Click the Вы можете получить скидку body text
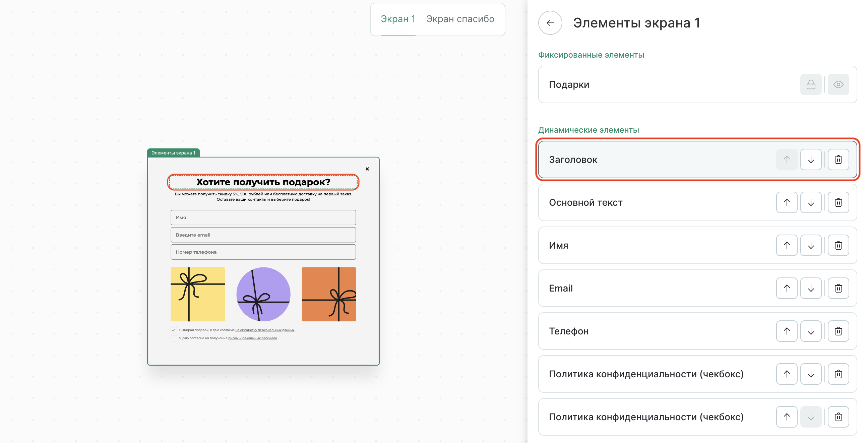 pos(263,197)
